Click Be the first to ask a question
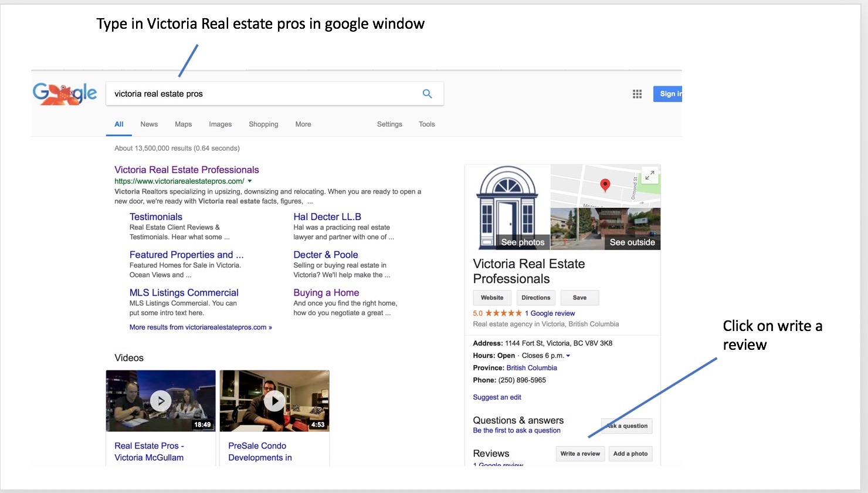The image size is (868, 493). 517,431
